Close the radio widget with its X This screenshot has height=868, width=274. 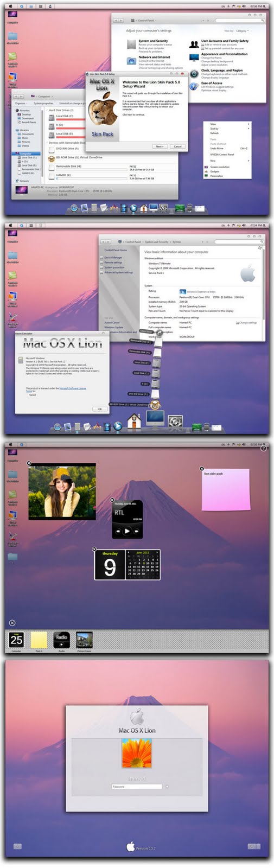coord(112,500)
